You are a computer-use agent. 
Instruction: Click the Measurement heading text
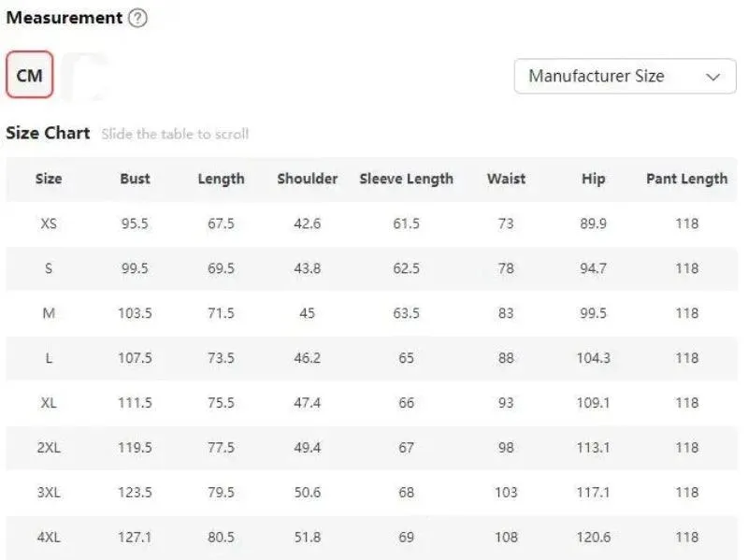coord(65,18)
